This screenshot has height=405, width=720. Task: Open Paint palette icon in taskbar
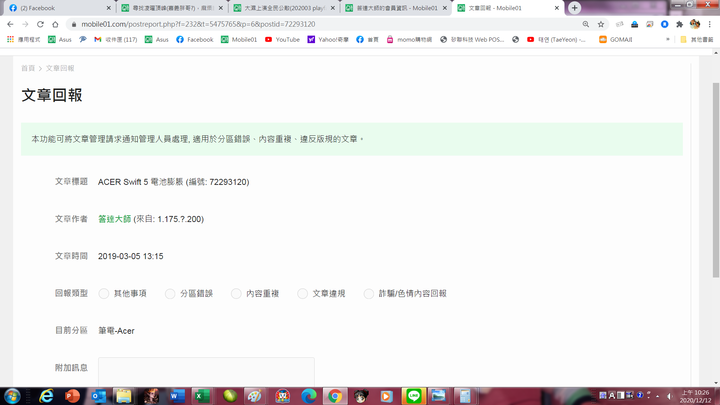(254, 396)
